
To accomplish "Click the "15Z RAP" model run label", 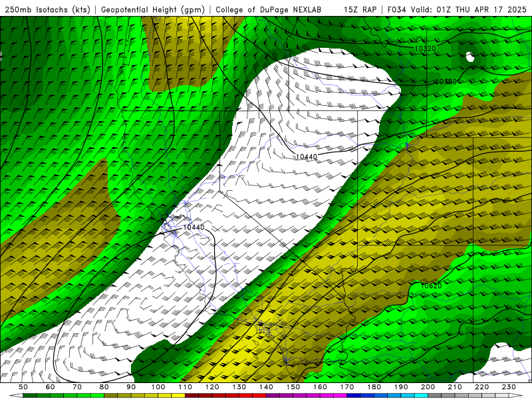I will [360, 10].
